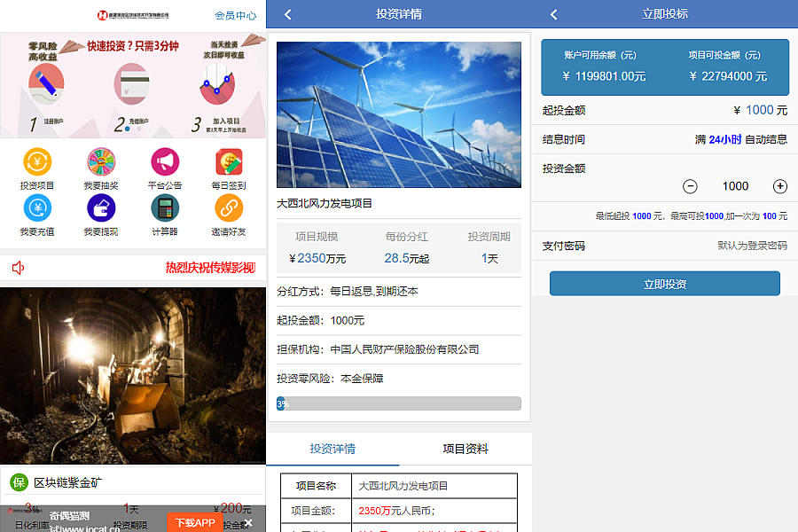Screen dimensions: 798x532
Task: Click the promotional banner 快速投资
Action: (x=133, y=85)
